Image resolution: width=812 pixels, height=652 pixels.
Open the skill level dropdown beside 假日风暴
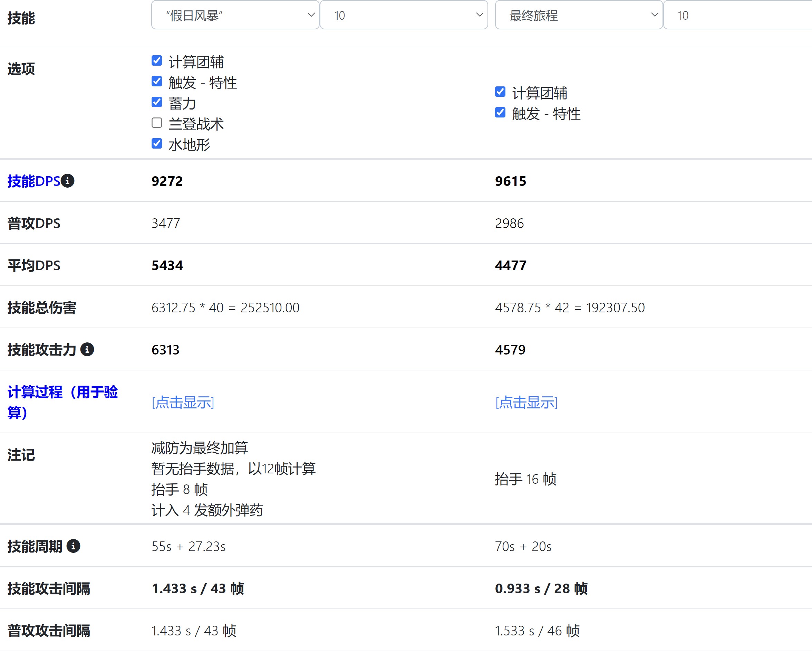(404, 15)
